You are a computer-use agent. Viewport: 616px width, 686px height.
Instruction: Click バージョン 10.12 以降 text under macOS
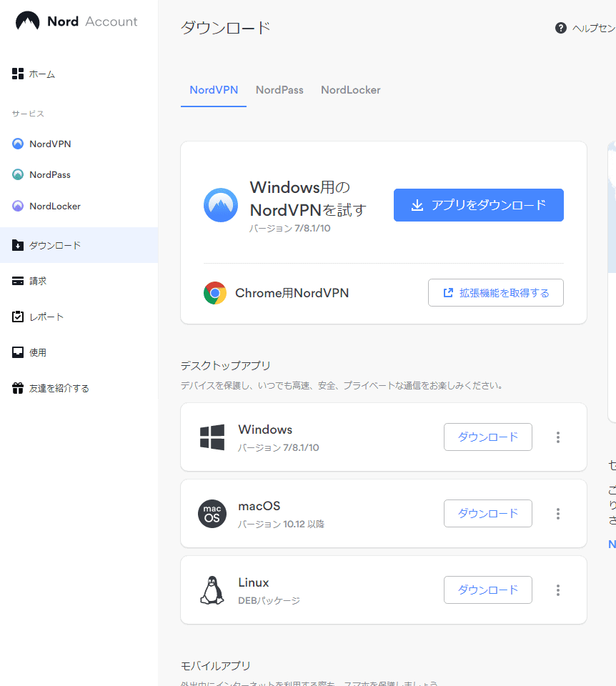point(282,524)
